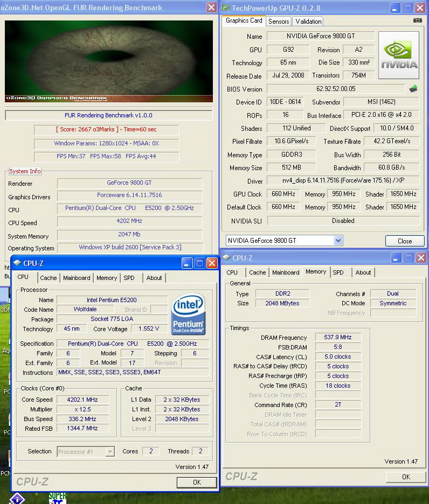Click the NVIDIA logo in GPU-Z
This screenshot has height=504, width=429.
coord(399,55)
